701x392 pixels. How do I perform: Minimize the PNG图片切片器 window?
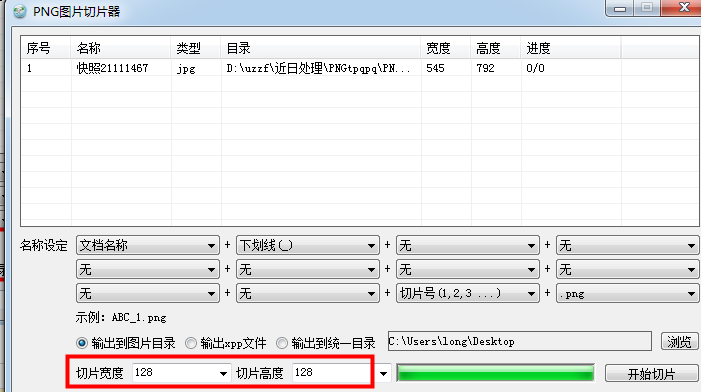tap(620, 8)
